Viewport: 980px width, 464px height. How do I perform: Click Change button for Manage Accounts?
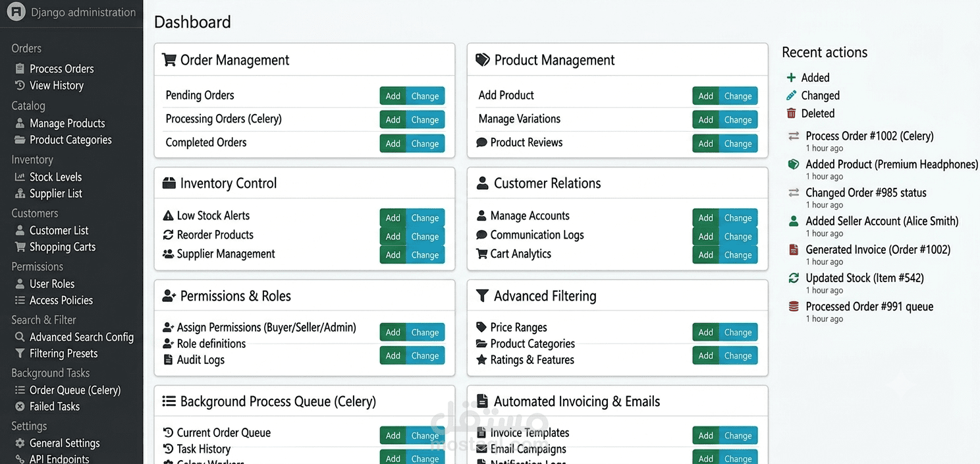point(738,217)
